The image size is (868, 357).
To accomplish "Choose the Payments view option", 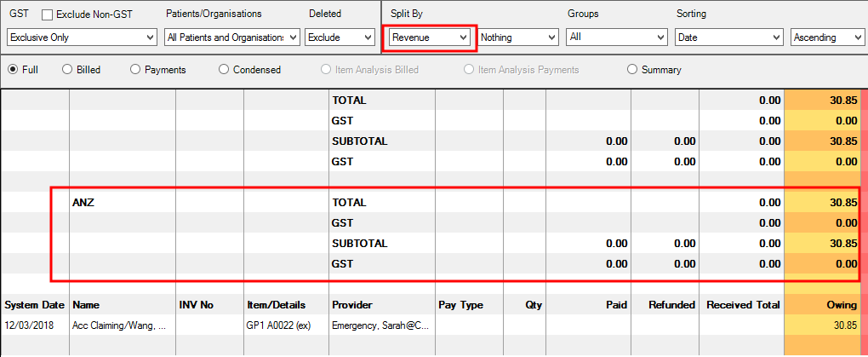I will point(135,70).
